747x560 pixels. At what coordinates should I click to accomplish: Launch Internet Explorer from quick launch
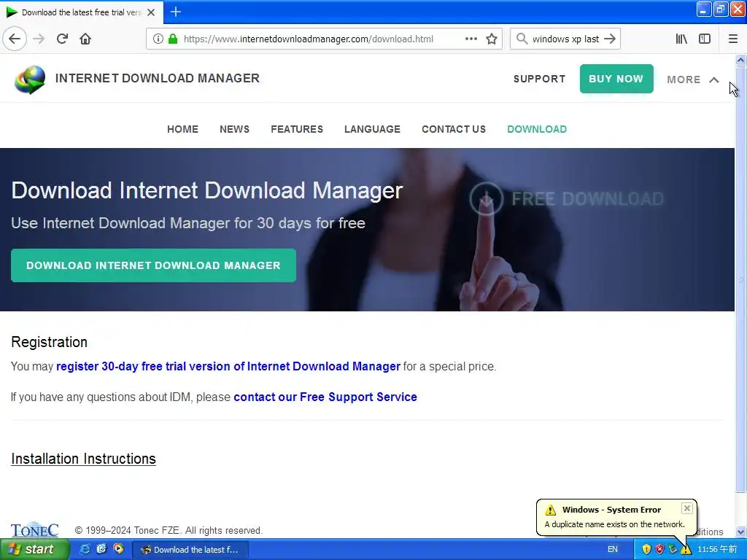[85, 549]
